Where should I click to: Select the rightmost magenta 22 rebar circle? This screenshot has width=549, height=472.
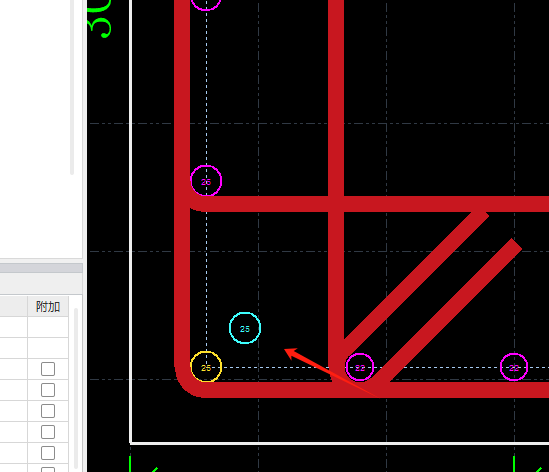(514, 367)
